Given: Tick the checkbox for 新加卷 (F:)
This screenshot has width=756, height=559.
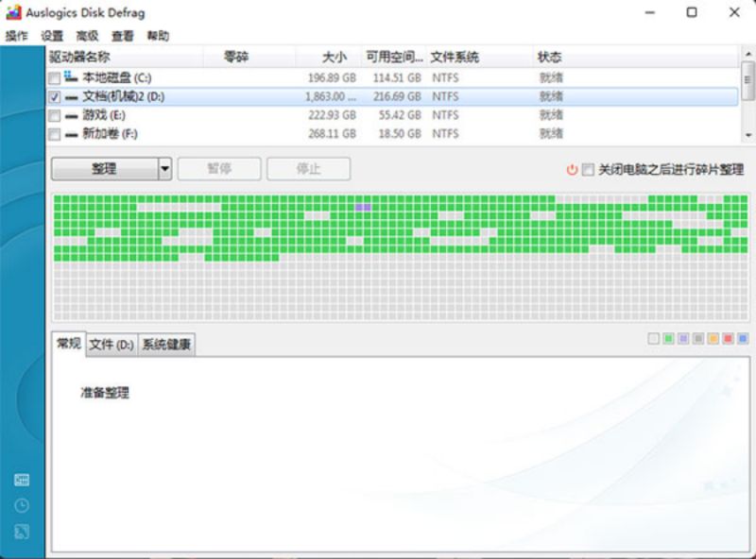Looking at the screenshot, I should pos(55,134).
